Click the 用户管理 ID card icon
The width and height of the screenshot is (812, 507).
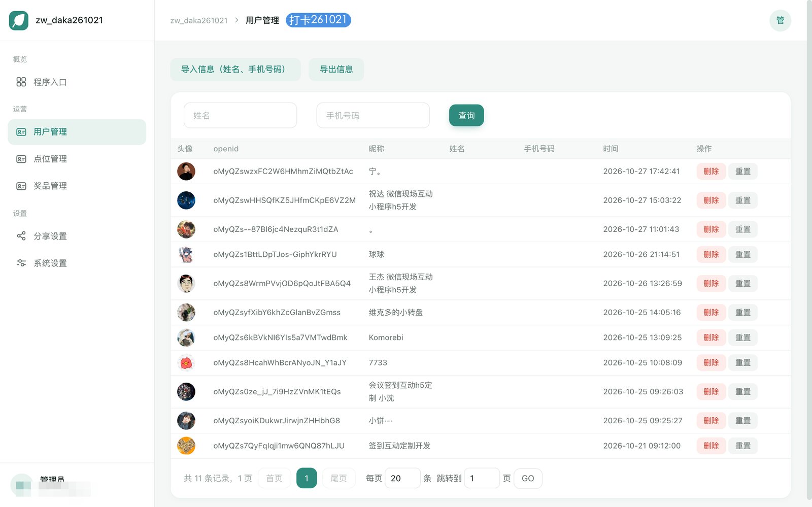[x=21, y=132]
